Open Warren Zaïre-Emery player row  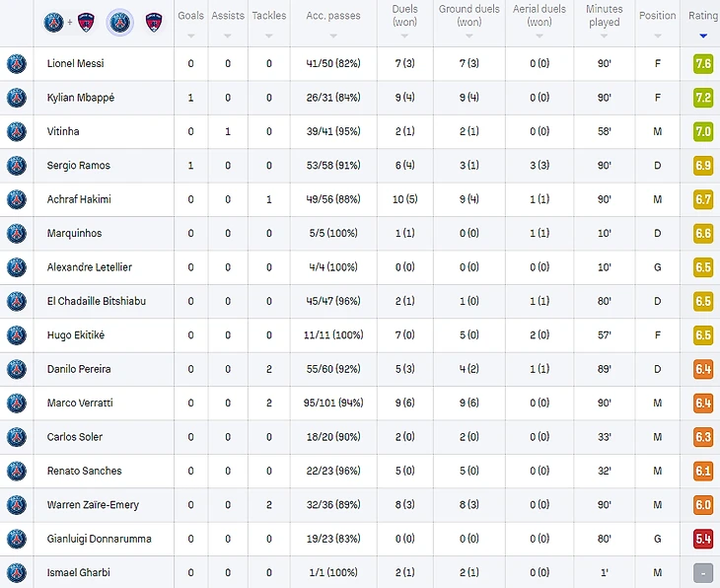tap(360, 505)
